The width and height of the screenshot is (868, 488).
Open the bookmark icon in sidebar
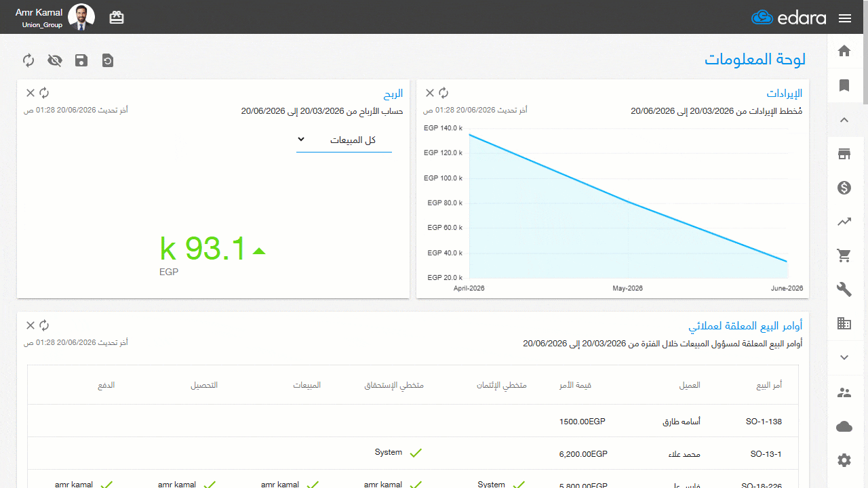click(x=844, y=85)
